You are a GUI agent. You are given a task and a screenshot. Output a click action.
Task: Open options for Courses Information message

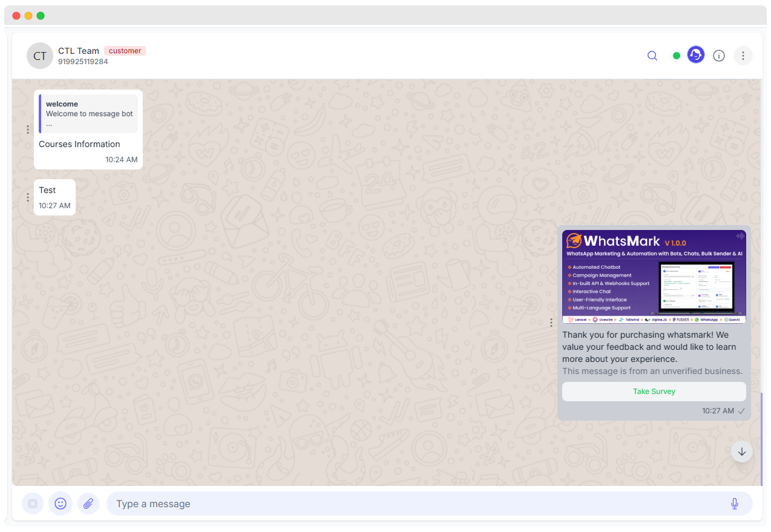point(28,130)
